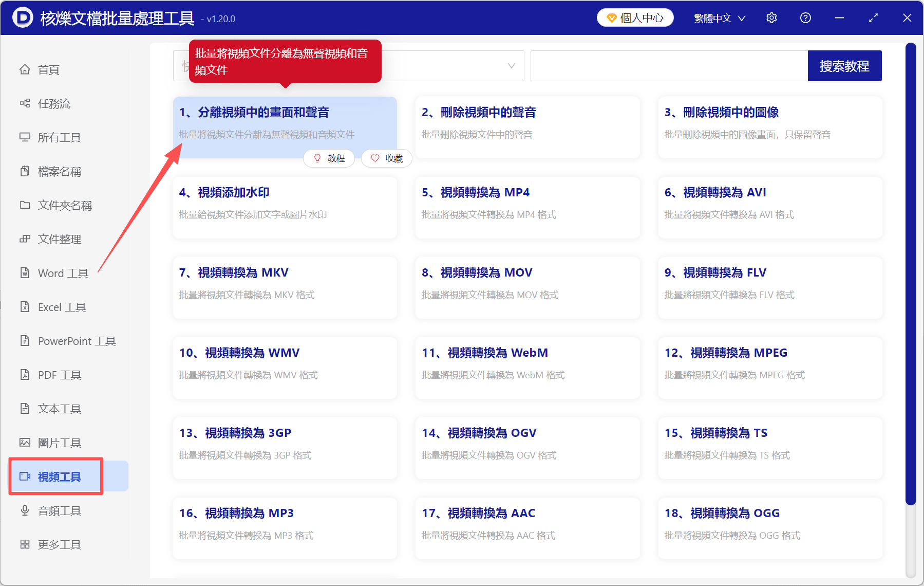Open 個人中心 personal center
924x586 pixels.
tap(635, 17)
